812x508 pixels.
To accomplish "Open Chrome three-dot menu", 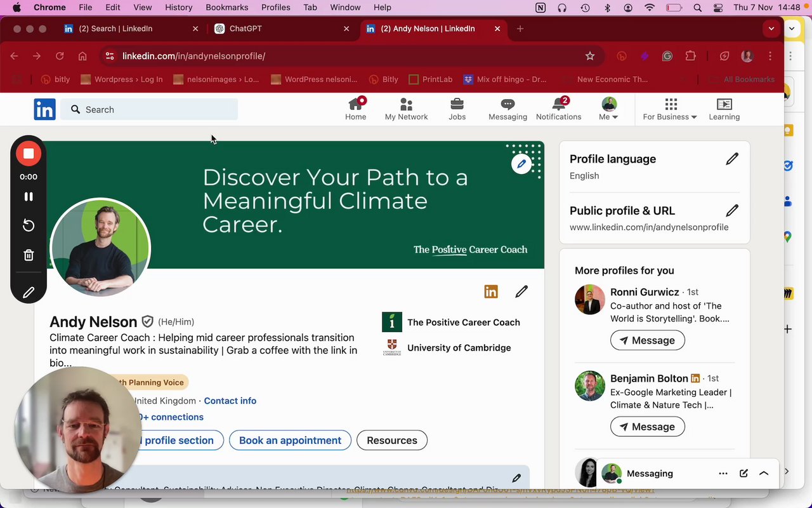I will (770, 56).
